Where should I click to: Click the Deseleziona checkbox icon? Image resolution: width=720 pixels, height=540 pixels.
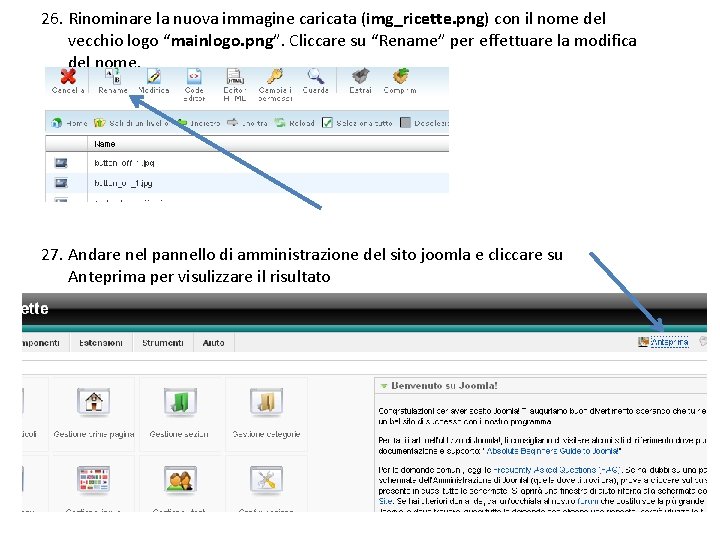(405, 123)
